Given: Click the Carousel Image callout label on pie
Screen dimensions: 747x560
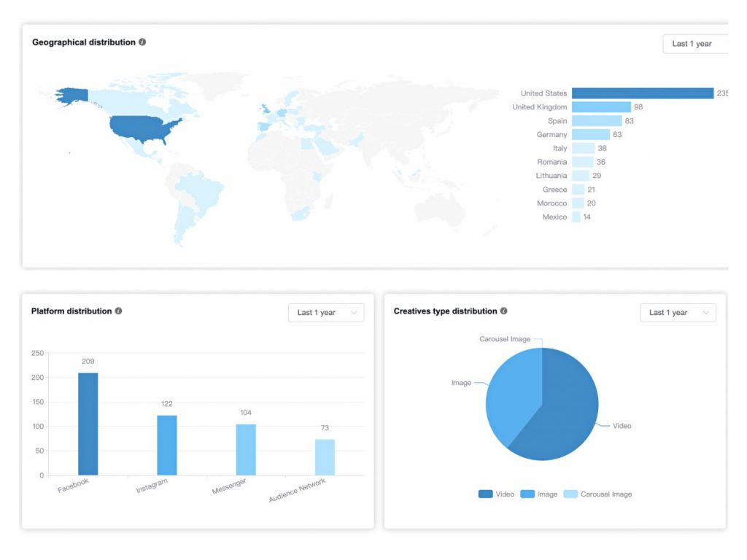Looking at the screenshot, I should click(x=505, y=339).
